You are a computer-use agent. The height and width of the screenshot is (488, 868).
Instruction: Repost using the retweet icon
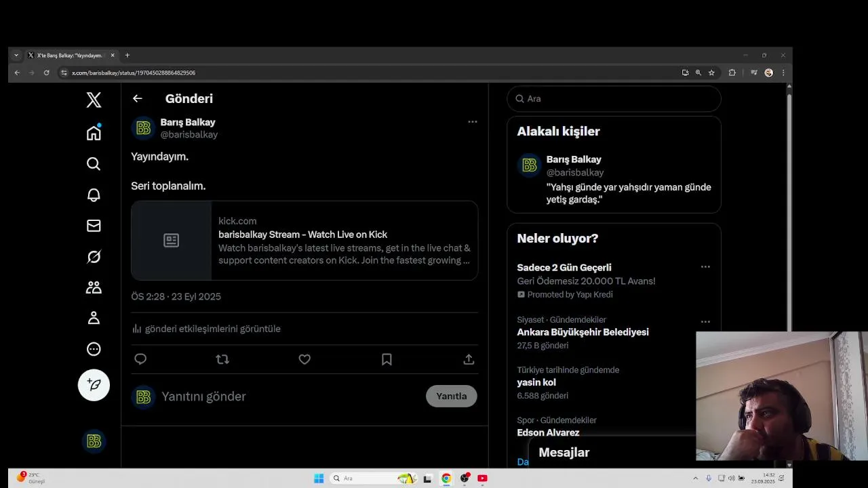pyautogui.click(x=222, y=359)
